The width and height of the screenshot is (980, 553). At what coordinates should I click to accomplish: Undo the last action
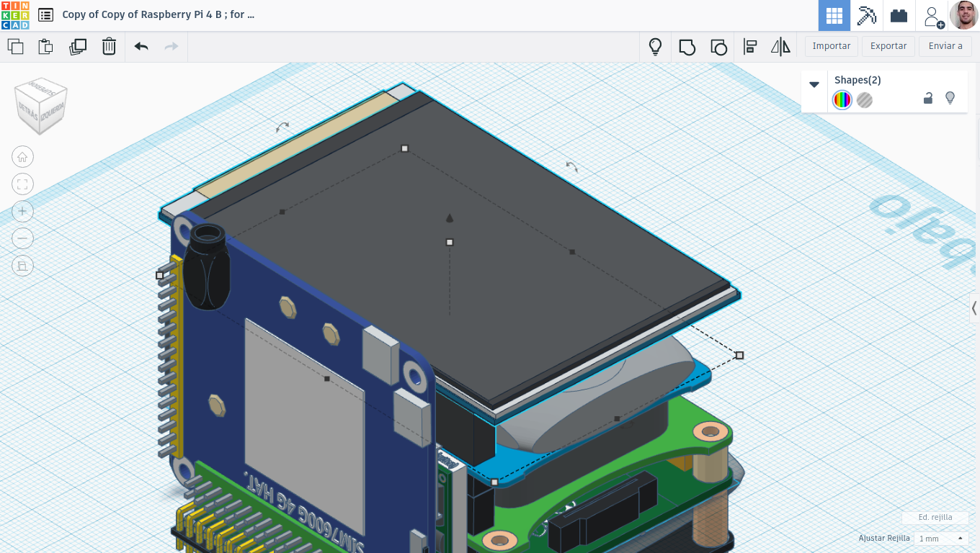coord(141,47)
